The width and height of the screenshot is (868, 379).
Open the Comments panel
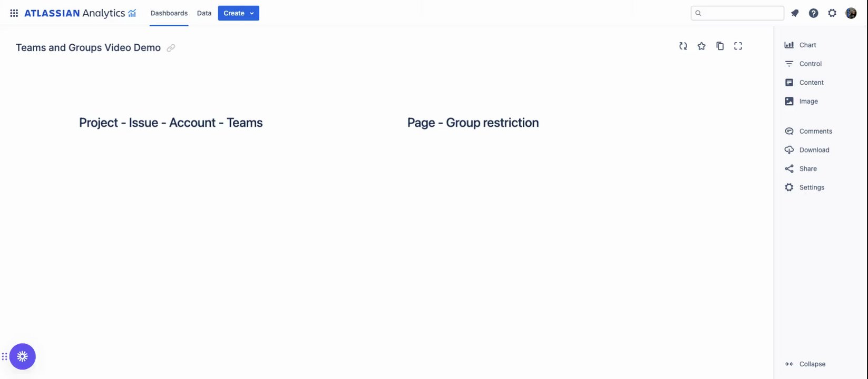coord(809,131)
